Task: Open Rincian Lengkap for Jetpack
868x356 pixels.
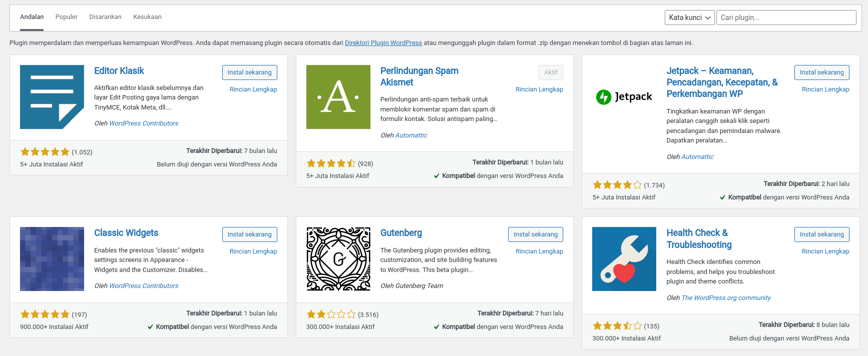Action: click(825, 89)
